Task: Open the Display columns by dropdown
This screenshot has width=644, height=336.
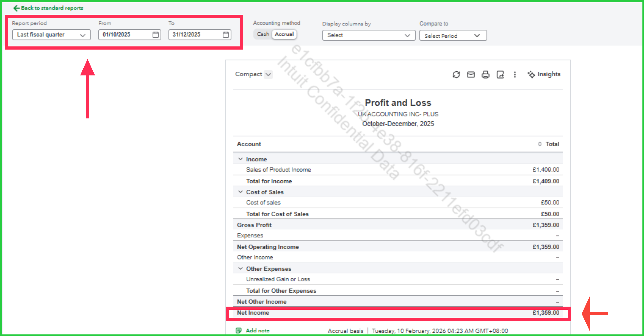Action: (368, 35)
